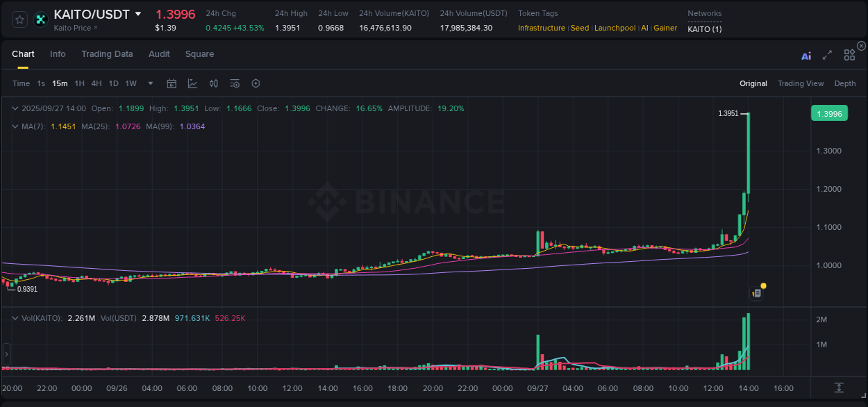Click the Launchpool token tag link

615,28
